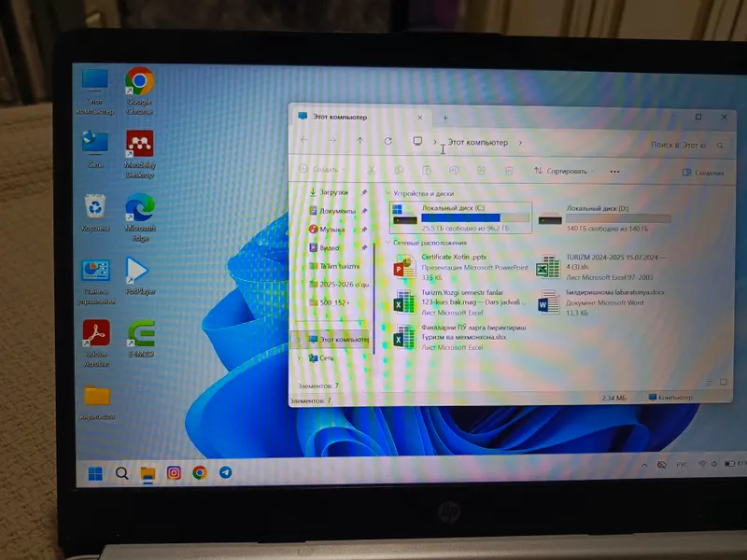Open Telegram from the taskbar
This screenshot has height=560, width=747.
click(x=225, y=472)
